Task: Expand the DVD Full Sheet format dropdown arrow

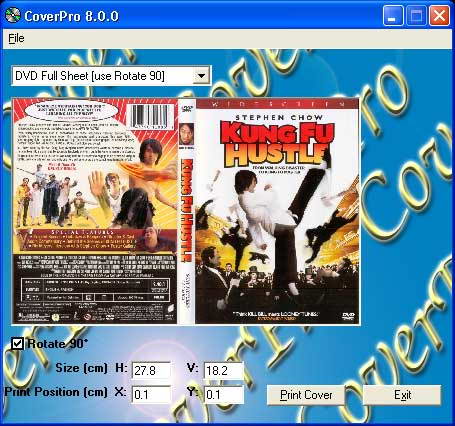Action: [201, 76]
